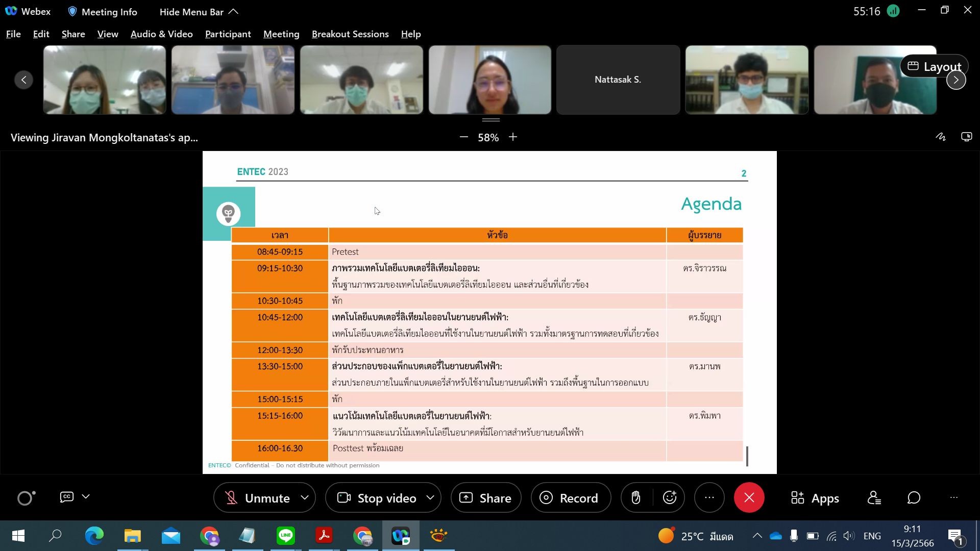Expand audio options next to Unmute

[x=305, y=497]
